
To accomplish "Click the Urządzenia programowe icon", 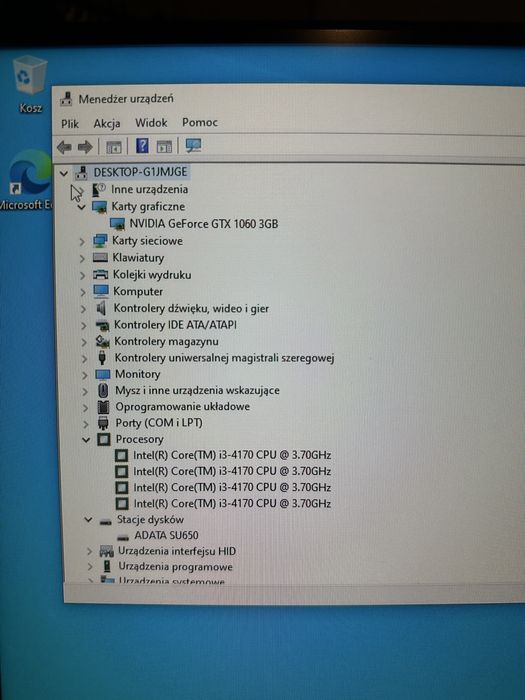I will (x=107, y=567).
